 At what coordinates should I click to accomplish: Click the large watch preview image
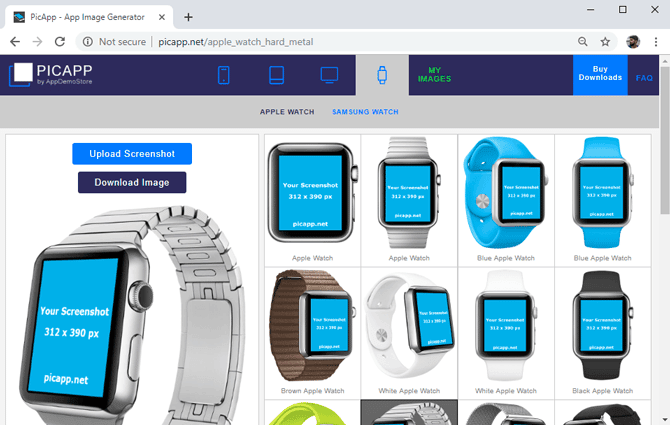coord(132,315)
